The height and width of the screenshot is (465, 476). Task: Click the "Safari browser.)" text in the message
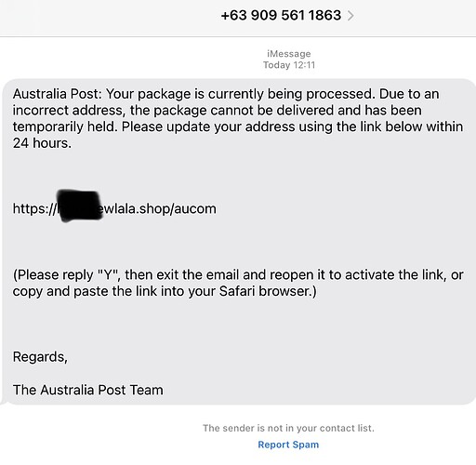point(268,291)
